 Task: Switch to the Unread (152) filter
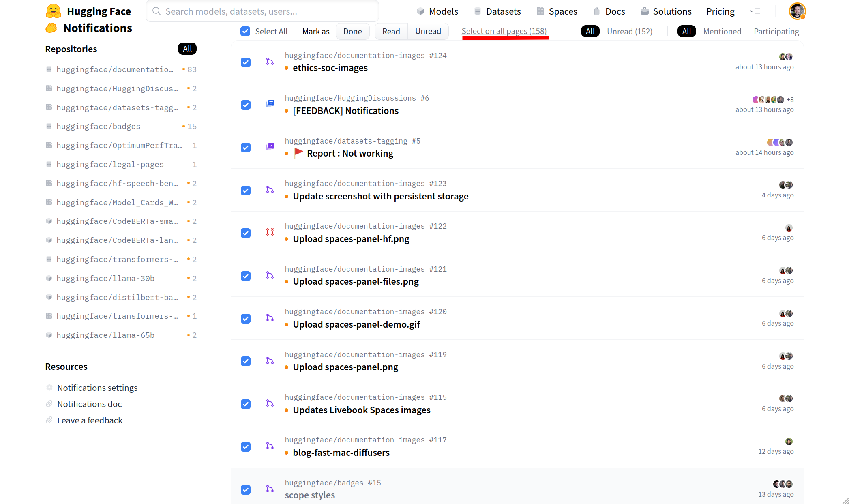click(629, 32)
